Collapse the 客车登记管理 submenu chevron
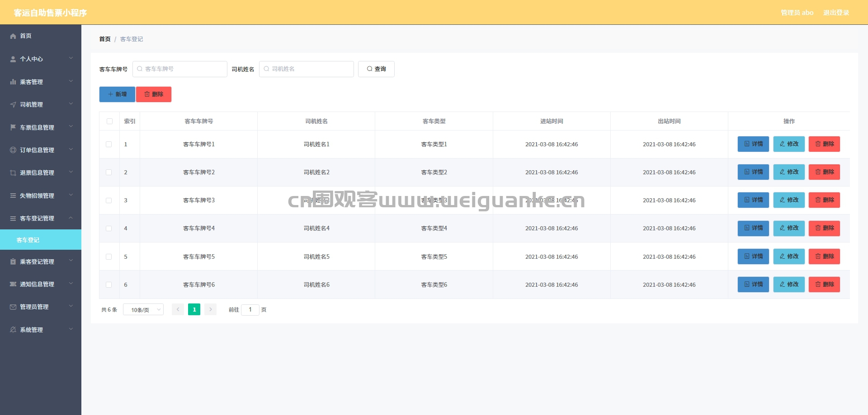 tap(71, 218)
